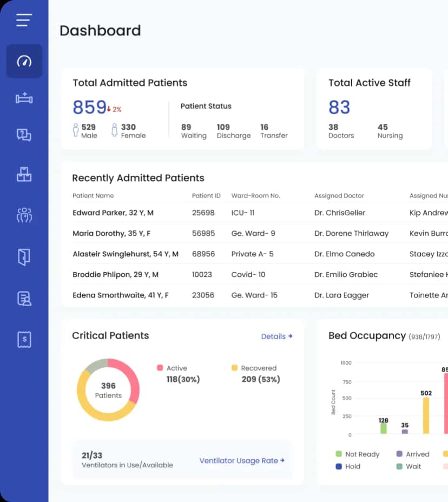Click the male patients figure icon
Image resolution: width=448 pixels, height=502 pixels.
76,130
